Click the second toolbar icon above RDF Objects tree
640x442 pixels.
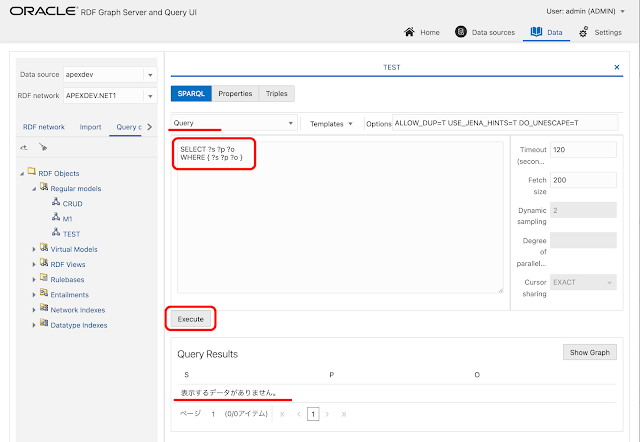pyautogui.click(x=43, y=147)
